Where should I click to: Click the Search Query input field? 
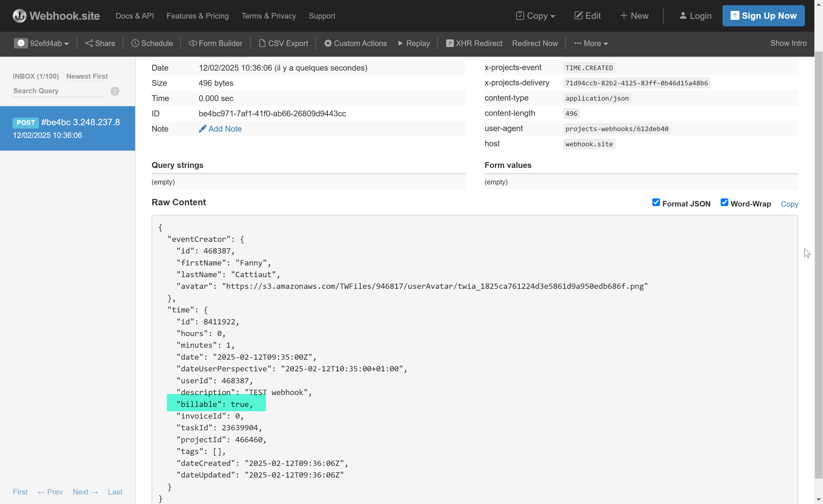tap(58, 91)
